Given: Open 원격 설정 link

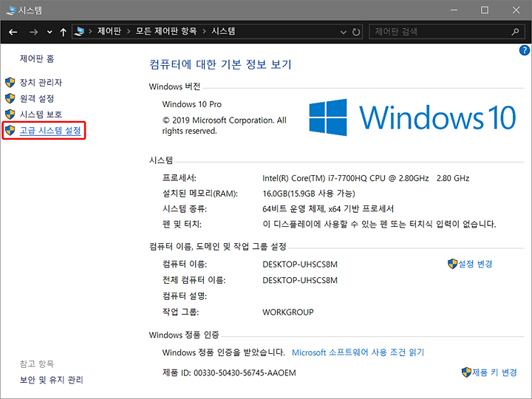Looking at the screenshot, I should coord(37,98).
